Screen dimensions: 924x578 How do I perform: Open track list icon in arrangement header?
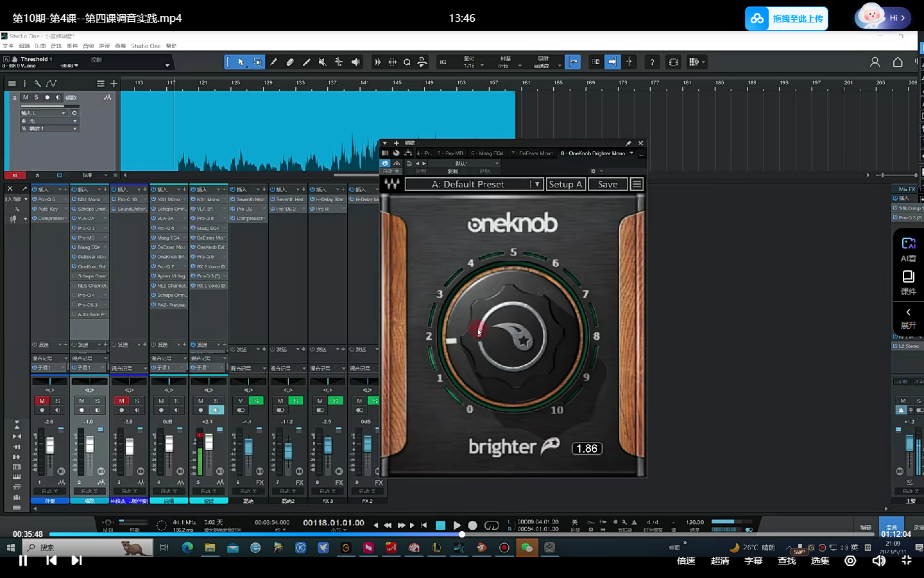tap(12, 83)
